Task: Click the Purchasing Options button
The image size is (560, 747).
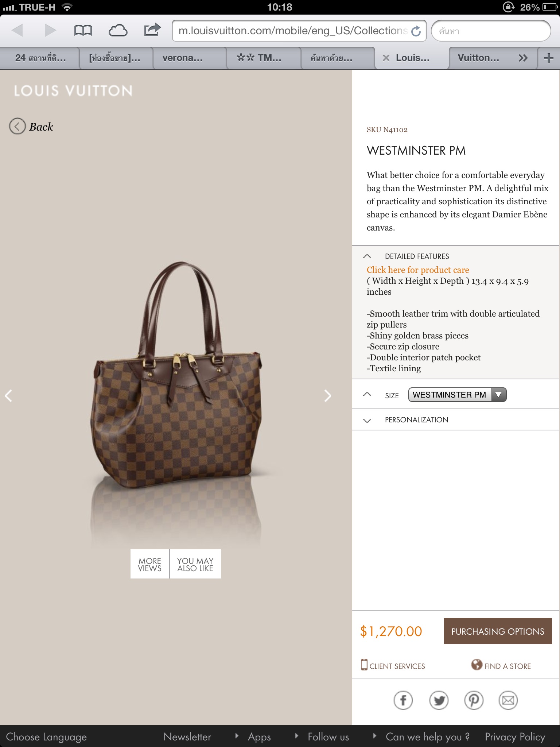Action: pos(498,631)
